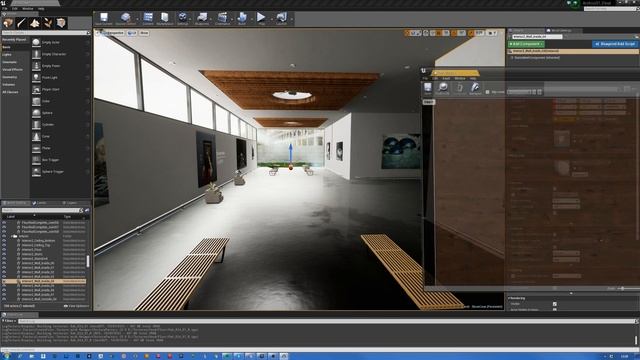Open Filters dropdown in Output Log
Screen dimensions: 640x360
click(9, 321)
